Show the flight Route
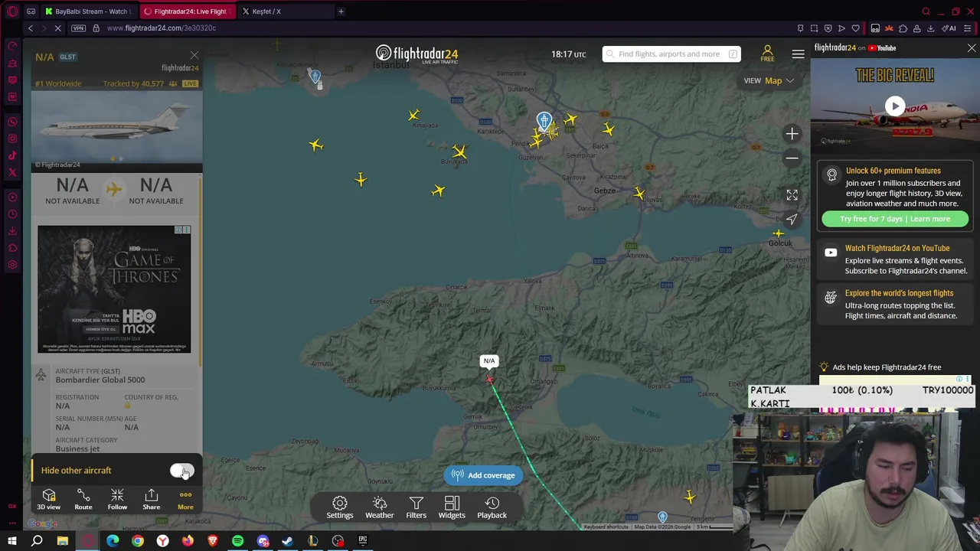980x551 pixels. tap(83, 499)
